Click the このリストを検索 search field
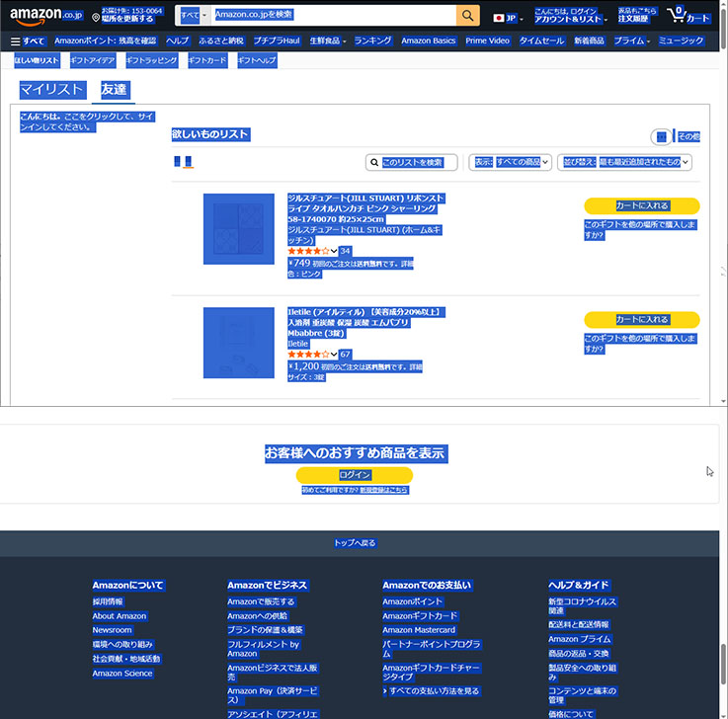This screenshot has height=719, width=728. tap(411, 162)
